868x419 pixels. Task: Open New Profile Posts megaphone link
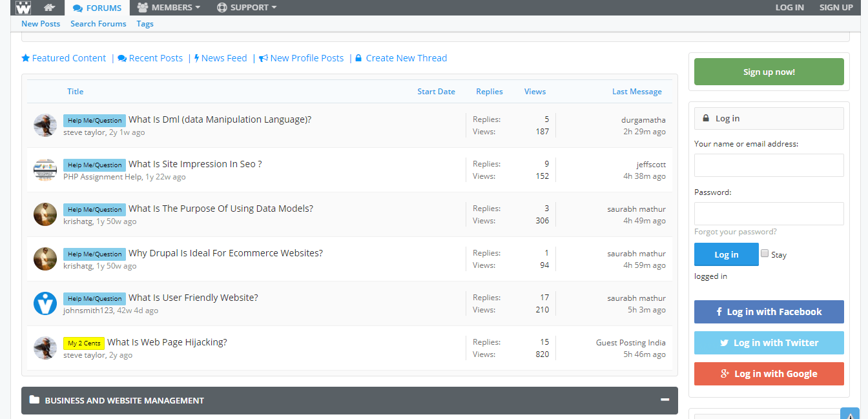(x=301, y=58)
